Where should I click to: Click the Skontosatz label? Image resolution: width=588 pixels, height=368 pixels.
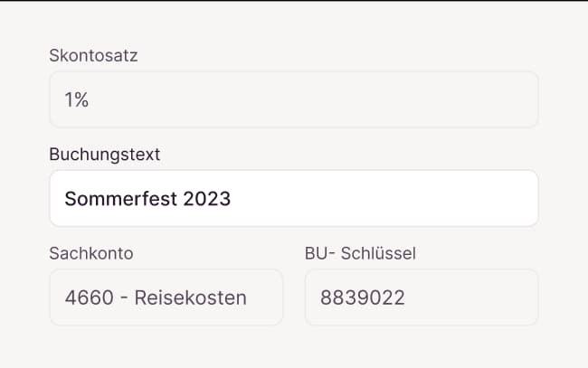93,55
